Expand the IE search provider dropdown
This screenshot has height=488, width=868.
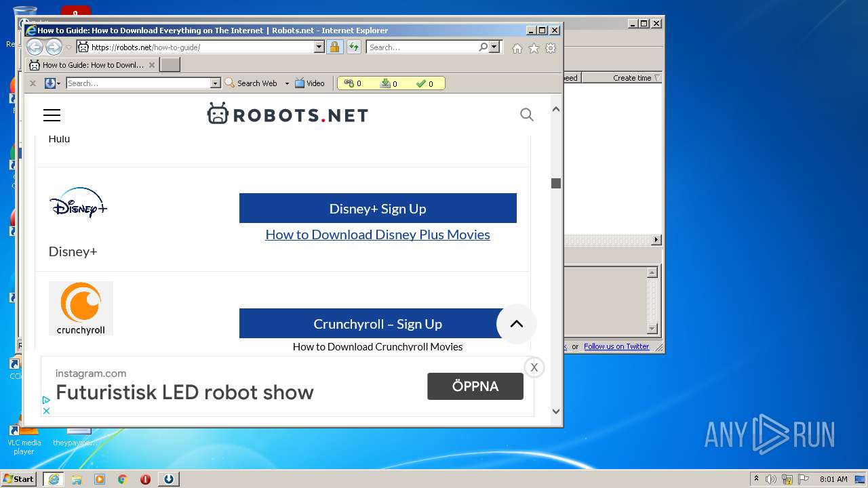[494, 47]
